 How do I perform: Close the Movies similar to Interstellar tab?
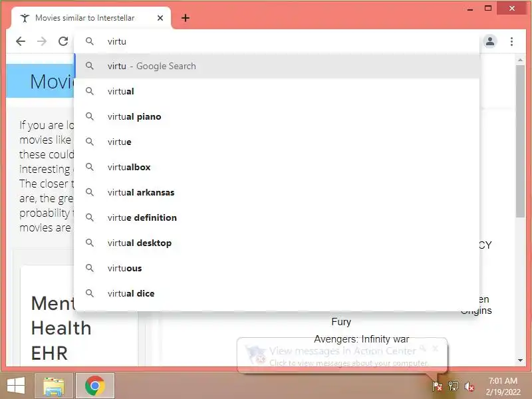[160, 18]
